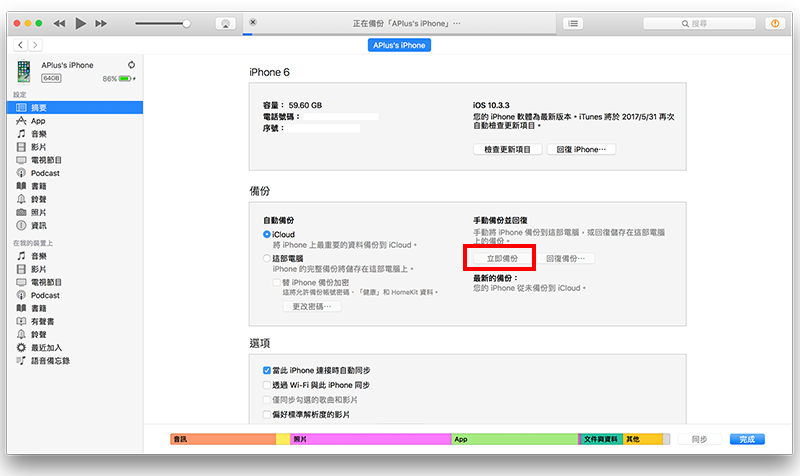
Task: Click the pink 照片 storage segment
Action: (370, 439)
